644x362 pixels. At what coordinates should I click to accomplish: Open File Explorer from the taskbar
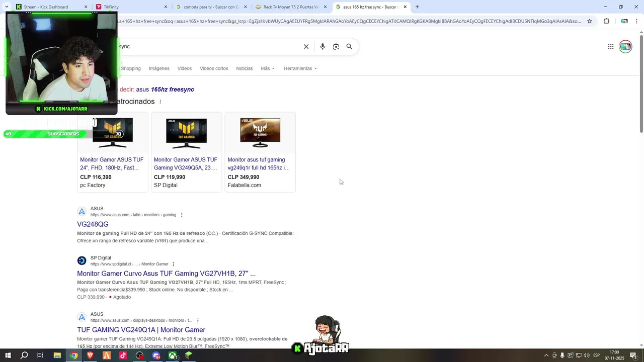click(57, 355)
